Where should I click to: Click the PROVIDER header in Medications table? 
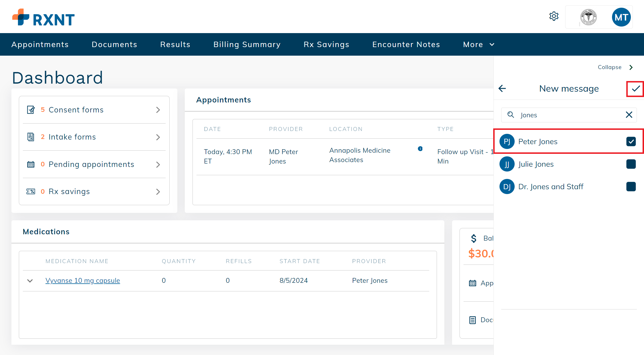point(369,261)
